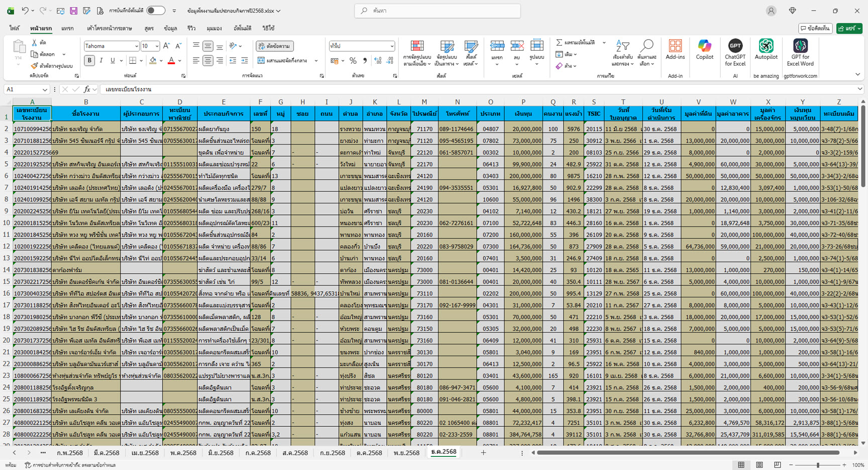Toggle the AutoSave switch

(x=156, y=11)
